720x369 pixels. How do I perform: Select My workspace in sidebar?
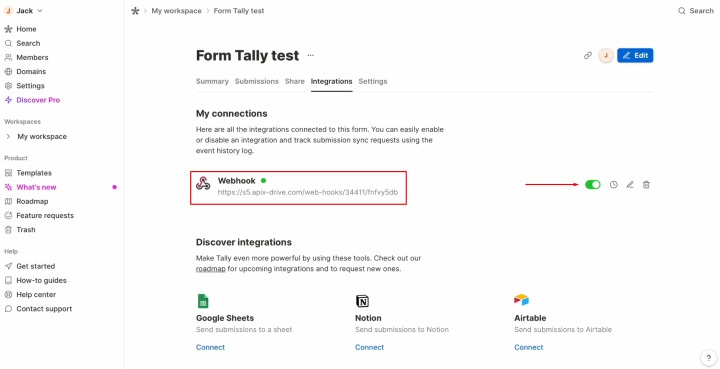(42, 136)
